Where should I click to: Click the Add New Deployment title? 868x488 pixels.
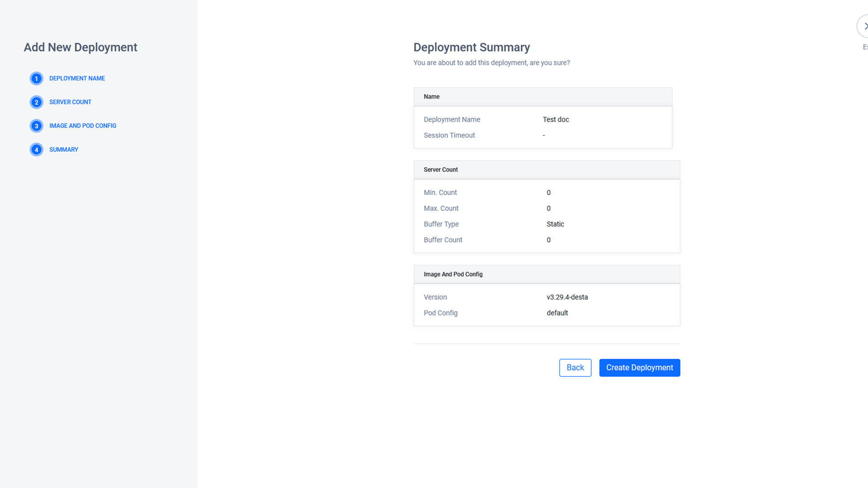(x=80, y=47)
